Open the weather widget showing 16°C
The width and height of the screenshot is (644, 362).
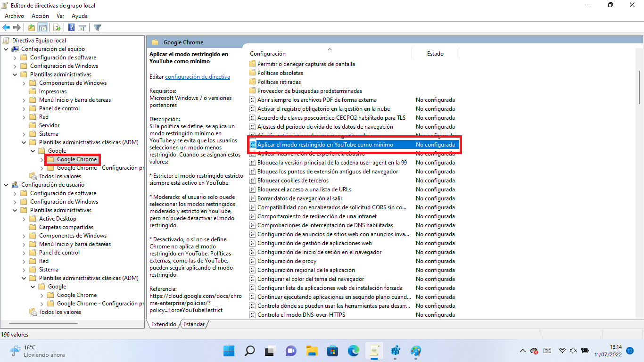pyautogui.click(x=37, y=351)
